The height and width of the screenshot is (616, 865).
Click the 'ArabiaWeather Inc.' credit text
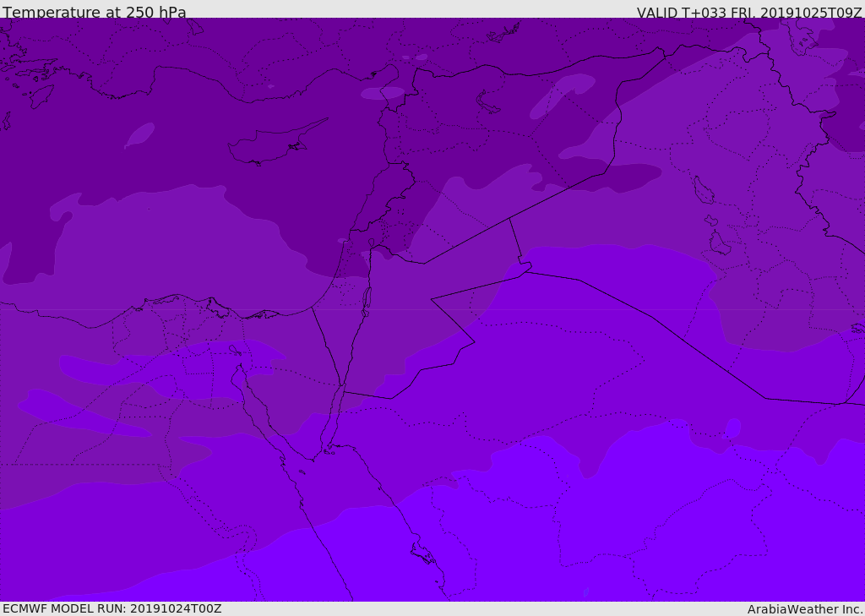coord(805,609)
